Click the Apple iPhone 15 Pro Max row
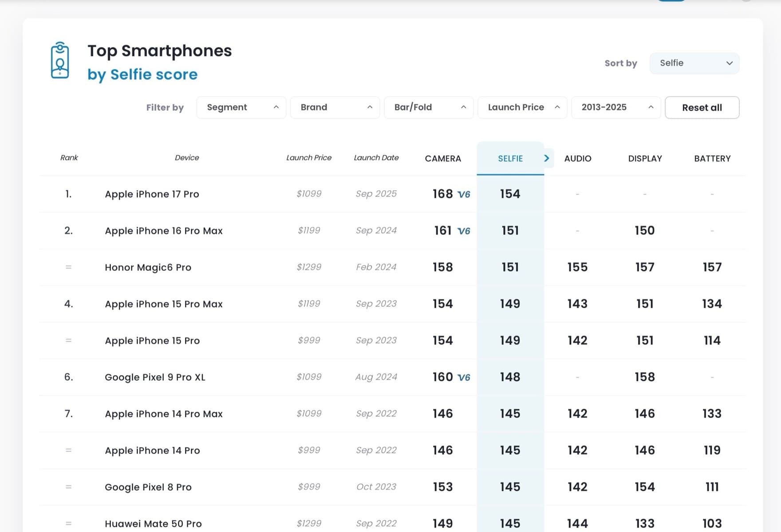781x532 pixels. coord(164,304)
